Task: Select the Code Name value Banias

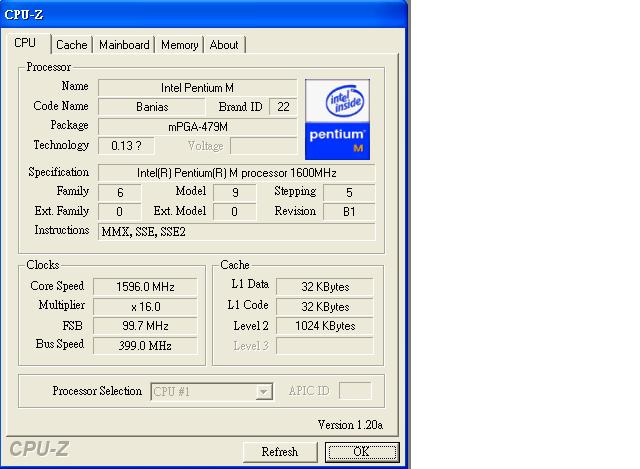Action: tap(152, 107)
